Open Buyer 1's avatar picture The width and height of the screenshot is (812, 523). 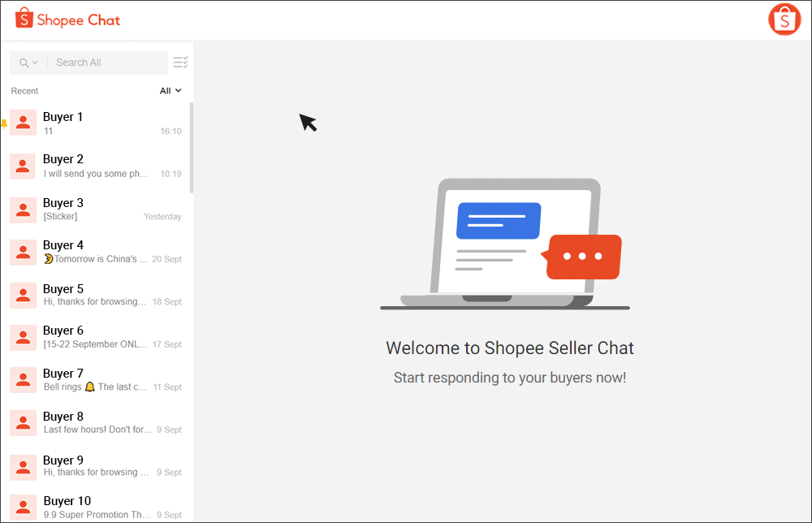tap(22, 123)
